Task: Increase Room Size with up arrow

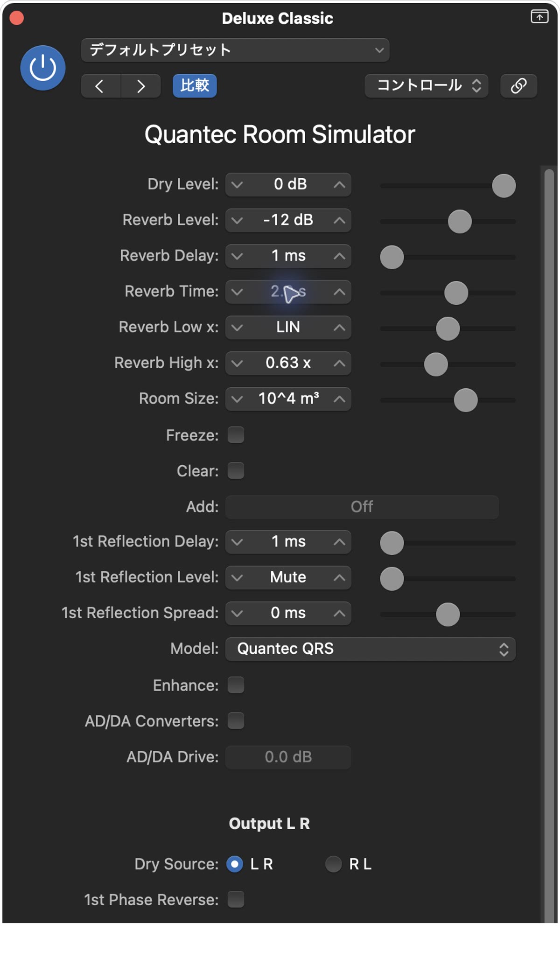Action: 339,399
